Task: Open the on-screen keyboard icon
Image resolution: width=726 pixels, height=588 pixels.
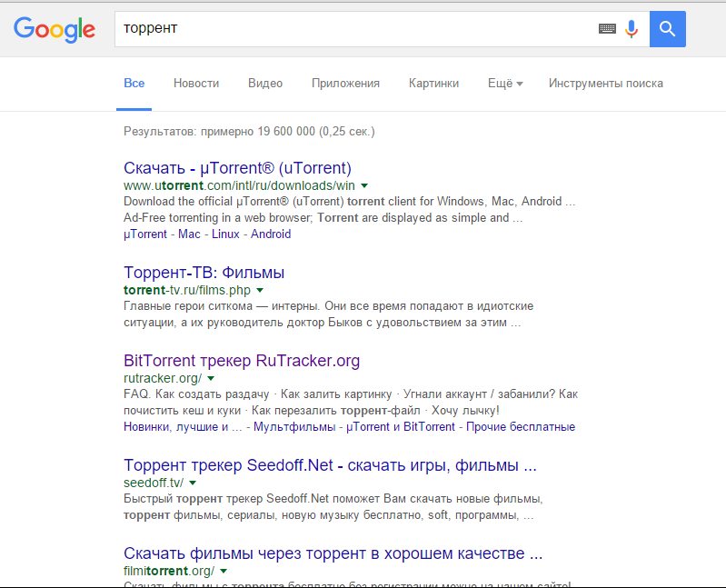Action: pos(607,29)
